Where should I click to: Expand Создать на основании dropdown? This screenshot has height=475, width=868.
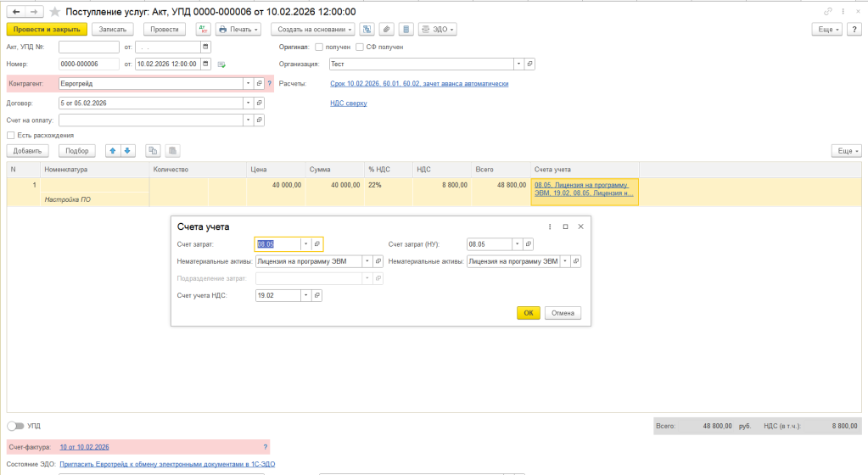click(x=313, y=30)
